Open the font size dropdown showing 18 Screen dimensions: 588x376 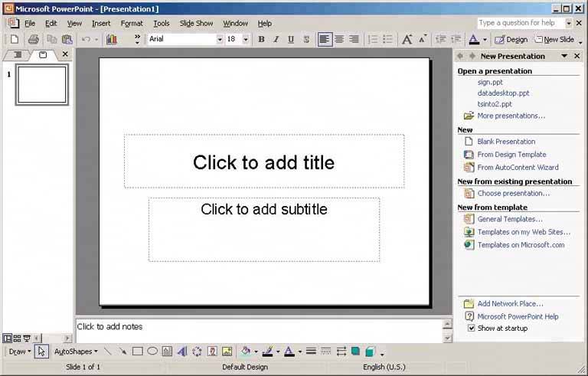click(x=246, y=39)
